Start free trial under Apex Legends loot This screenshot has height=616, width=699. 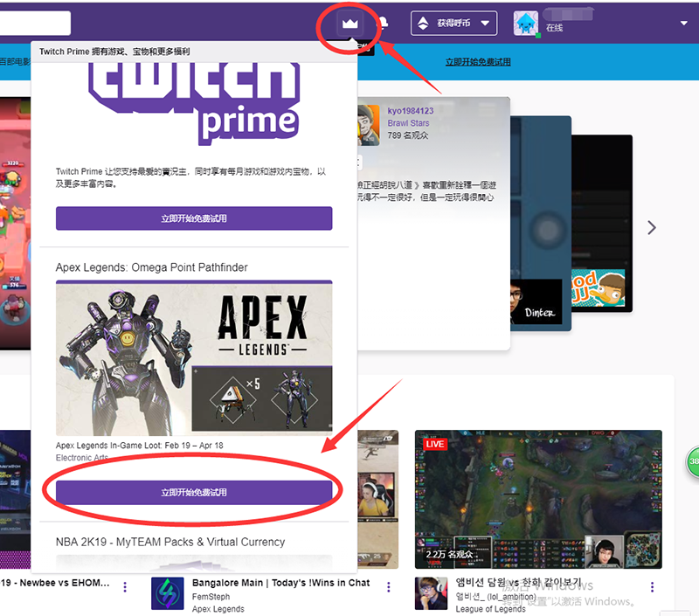point(194,493)
